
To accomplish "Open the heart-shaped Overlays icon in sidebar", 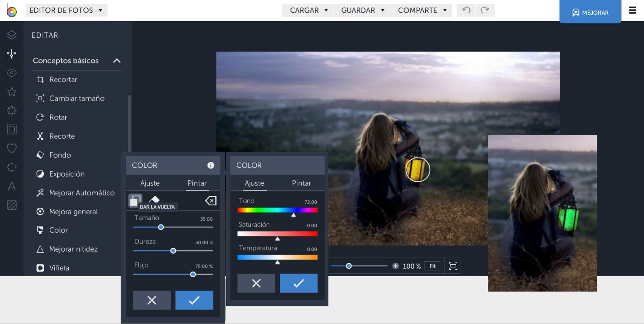I will 12,148.
